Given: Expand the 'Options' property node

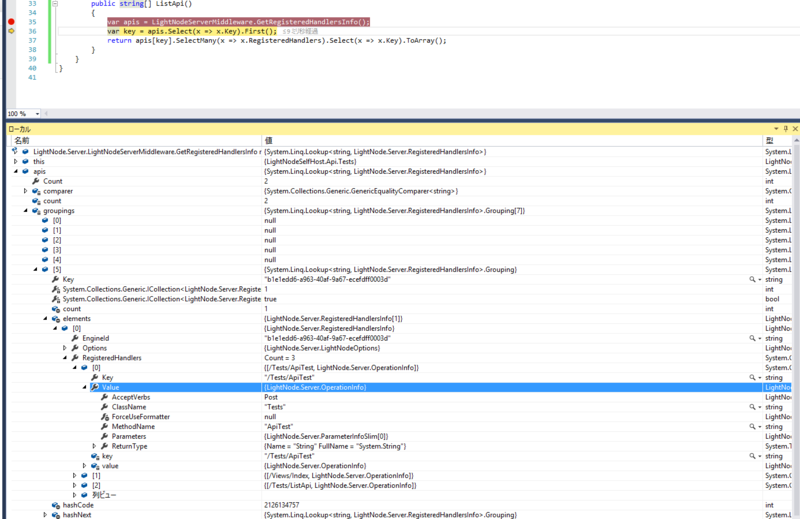Looking at the screenshot, I should coord(65,348).
